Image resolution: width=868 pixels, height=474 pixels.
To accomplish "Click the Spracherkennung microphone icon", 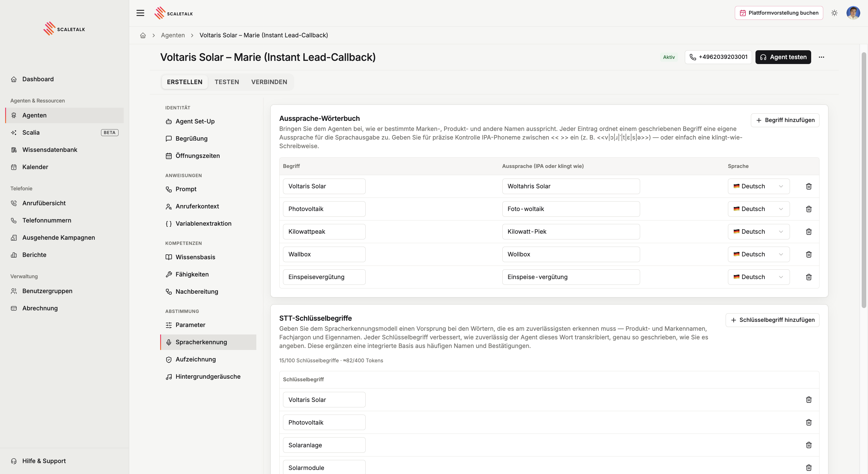I will tap(169, 342).
